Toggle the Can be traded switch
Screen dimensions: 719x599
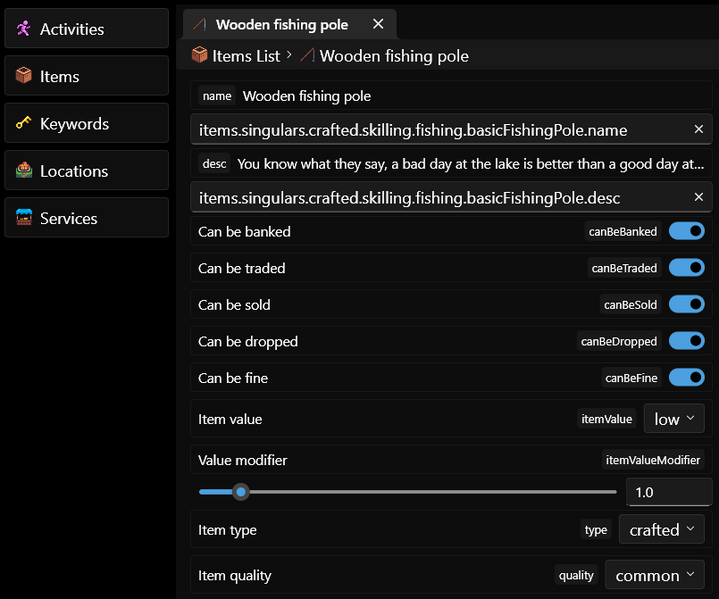pyautogui.click(x=686, y=267)
